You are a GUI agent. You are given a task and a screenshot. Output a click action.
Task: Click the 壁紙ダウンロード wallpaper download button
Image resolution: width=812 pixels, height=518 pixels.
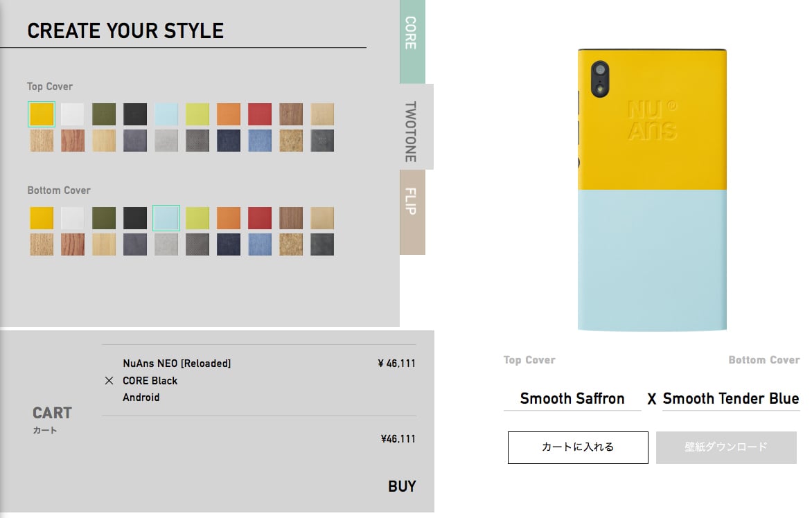726,447
